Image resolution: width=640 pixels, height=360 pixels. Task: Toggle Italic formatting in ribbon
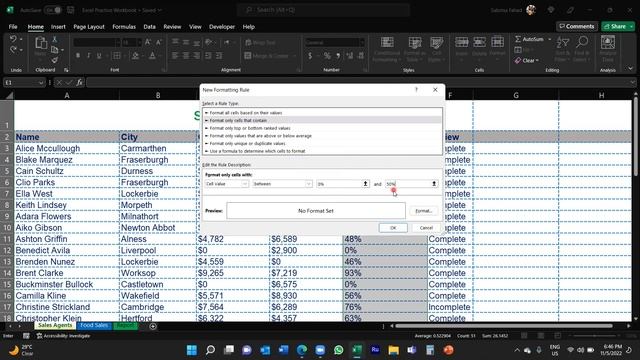(x=88, y=56)
